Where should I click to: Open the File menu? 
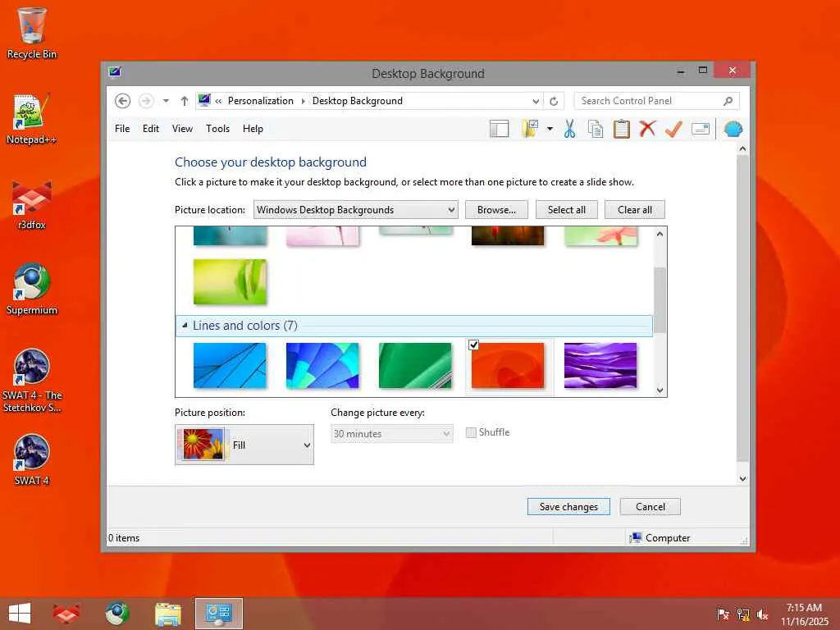(122, 129)
